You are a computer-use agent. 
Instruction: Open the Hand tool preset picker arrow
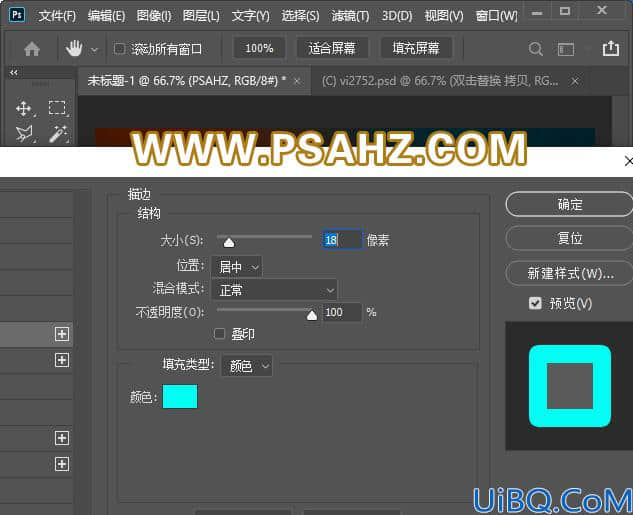(94, 50)
